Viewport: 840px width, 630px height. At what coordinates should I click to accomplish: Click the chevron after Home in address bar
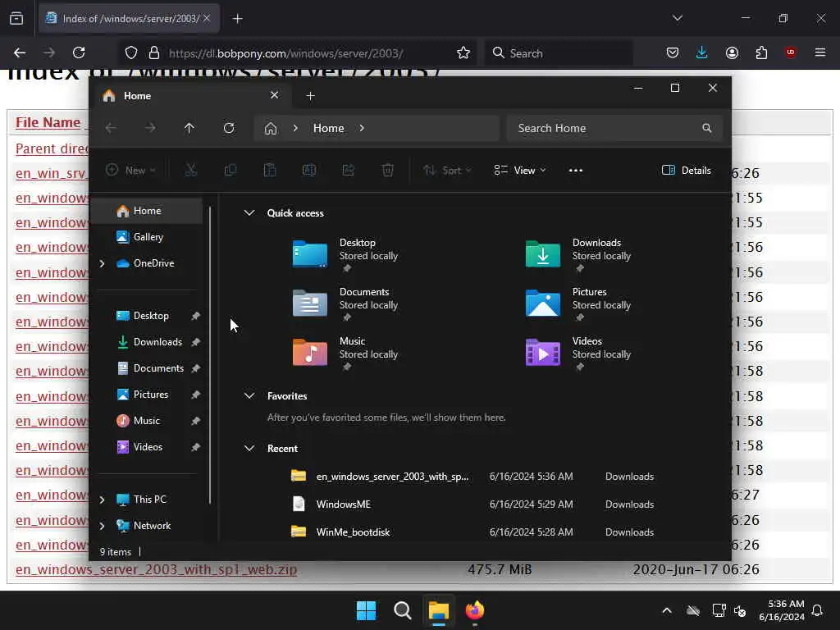(362, 128)
